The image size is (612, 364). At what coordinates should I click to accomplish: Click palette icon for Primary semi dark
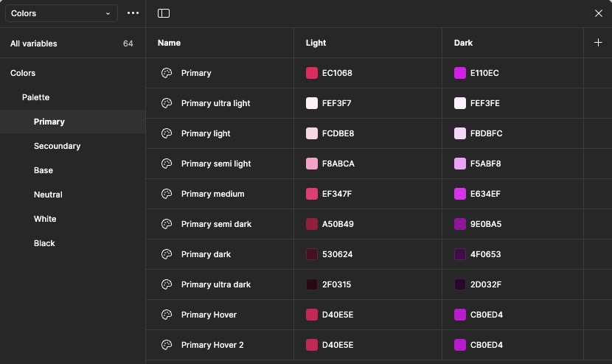(x=167, y=224)
